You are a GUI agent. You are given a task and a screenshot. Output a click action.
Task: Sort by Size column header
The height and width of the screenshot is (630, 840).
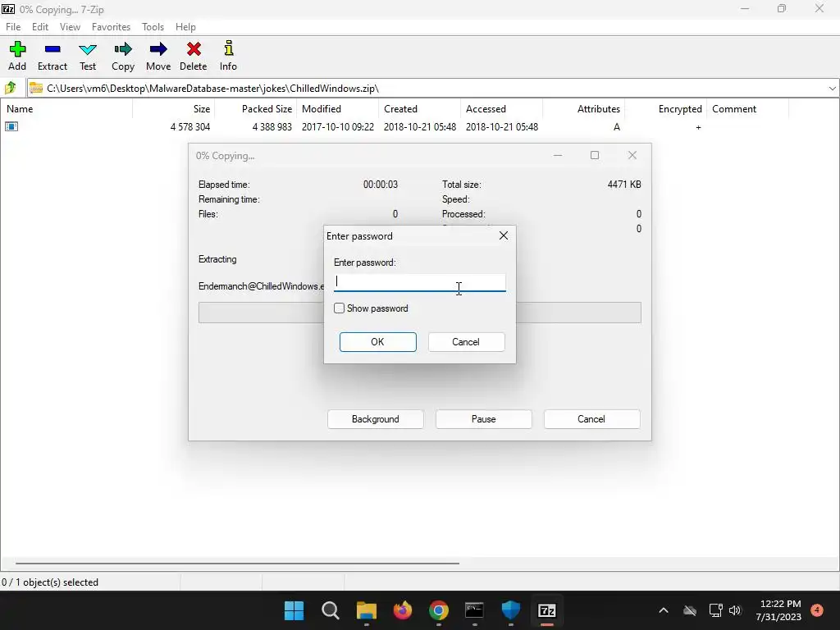tap(174, 109)
